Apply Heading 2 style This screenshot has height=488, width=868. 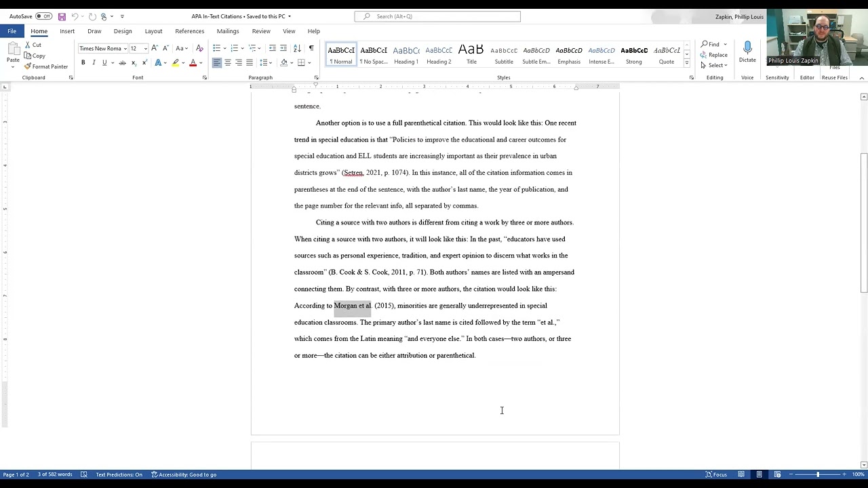[439, 54]
